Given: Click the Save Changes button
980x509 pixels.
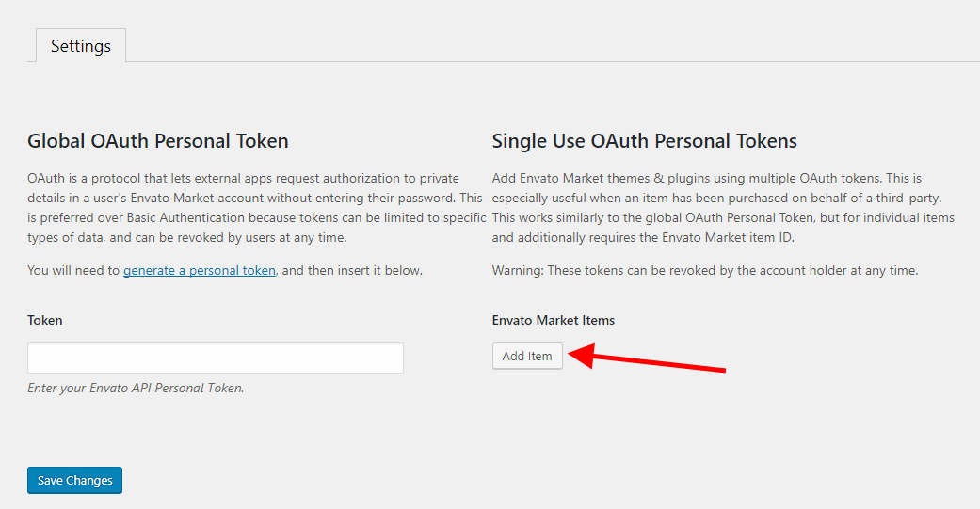Looking at the screenshot, I should coord(74,480).
